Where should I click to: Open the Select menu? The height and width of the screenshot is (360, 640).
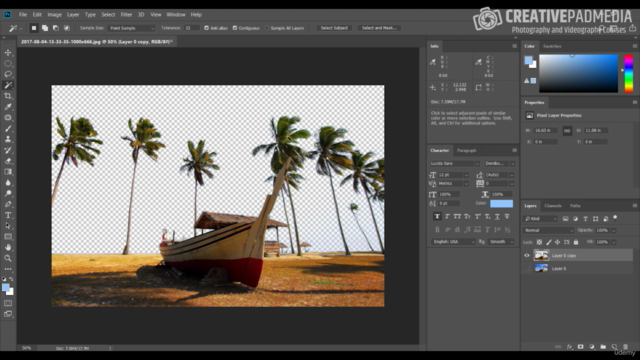(x=108, y=15)
